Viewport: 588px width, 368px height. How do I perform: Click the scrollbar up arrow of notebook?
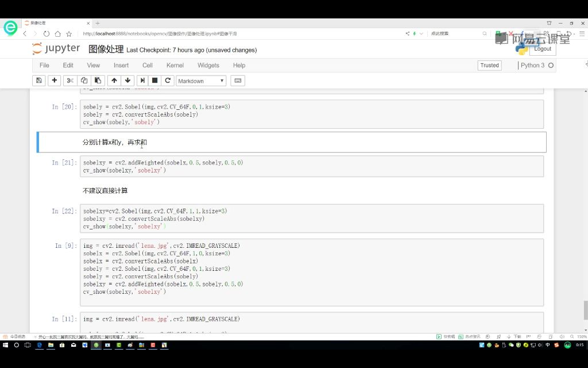(585, 91)
